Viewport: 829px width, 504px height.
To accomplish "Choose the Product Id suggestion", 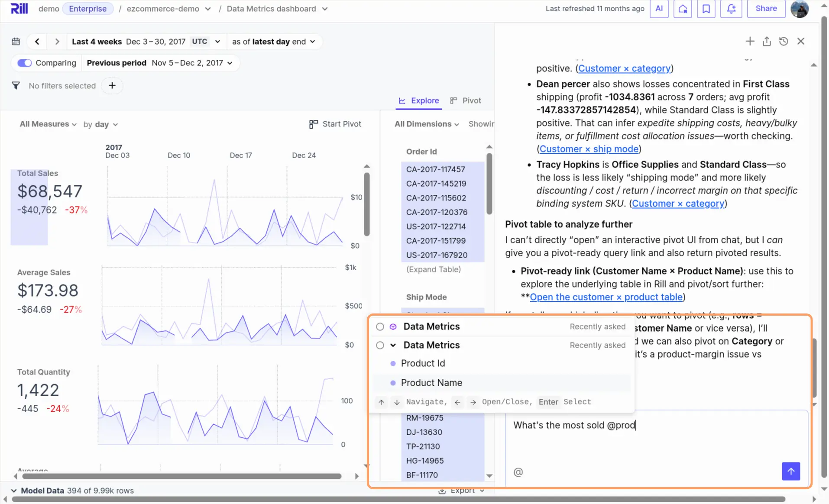I will [x=502, y=363].
